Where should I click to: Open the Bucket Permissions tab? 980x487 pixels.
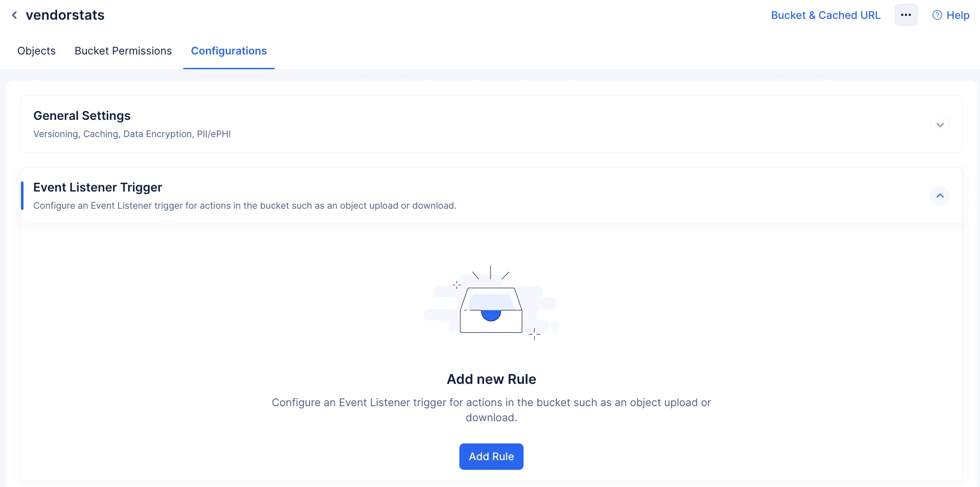coord(123,51)
